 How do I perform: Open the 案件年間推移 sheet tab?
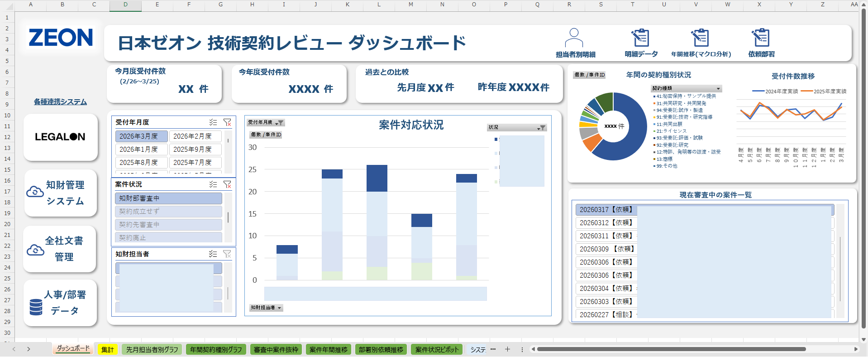click(x=329, y=350)
